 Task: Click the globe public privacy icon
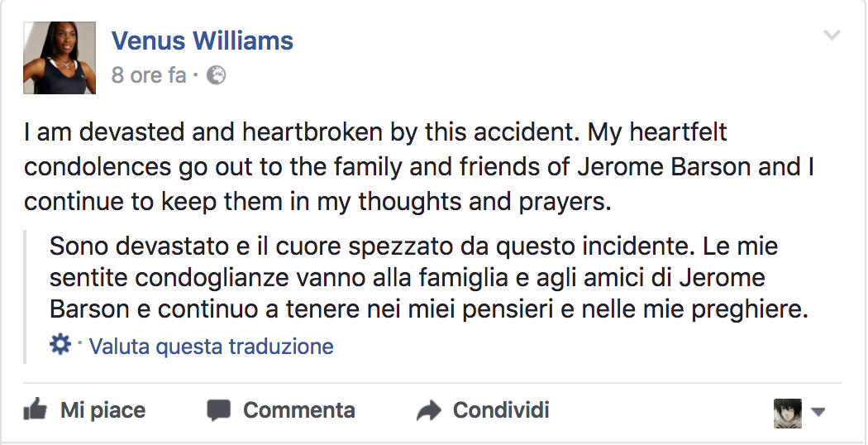216,76
